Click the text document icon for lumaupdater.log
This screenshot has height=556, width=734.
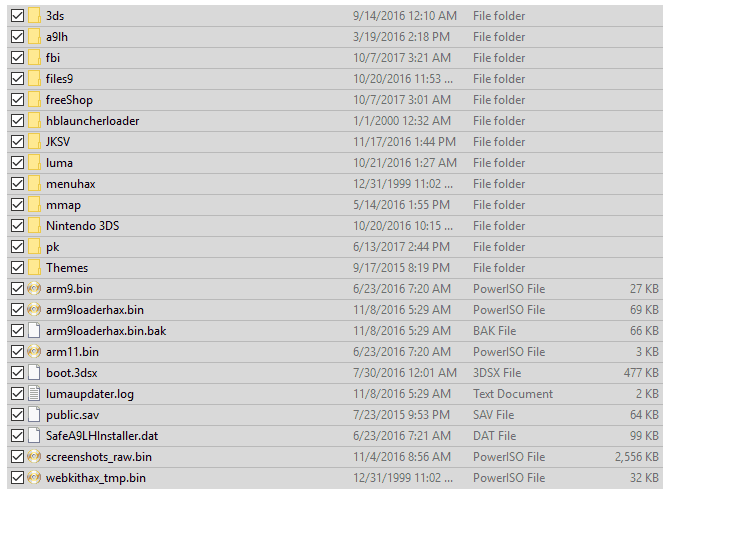click(34, 394)
